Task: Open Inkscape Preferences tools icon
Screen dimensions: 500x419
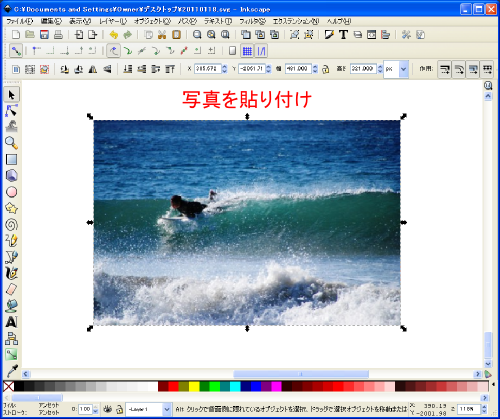Action: 406,34
